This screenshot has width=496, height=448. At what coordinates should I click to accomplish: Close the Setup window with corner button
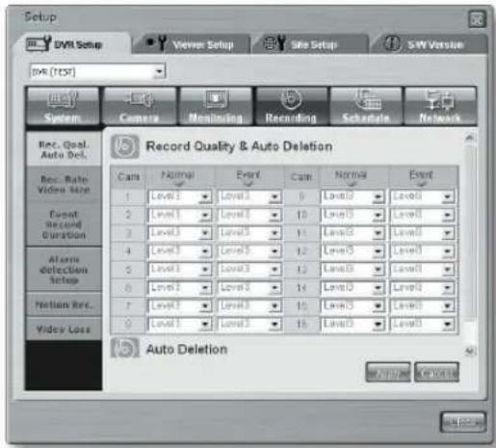pyautogui.click(x=477, y=19)
